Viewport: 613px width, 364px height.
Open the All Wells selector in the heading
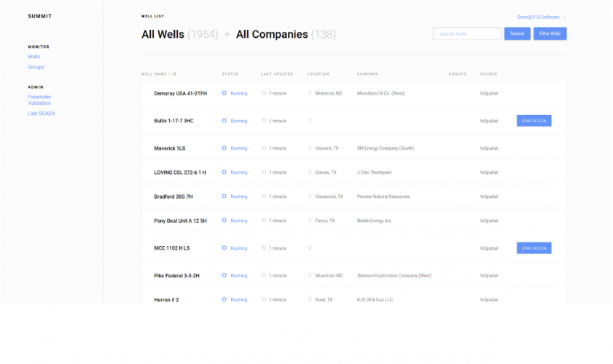(163, 34)
